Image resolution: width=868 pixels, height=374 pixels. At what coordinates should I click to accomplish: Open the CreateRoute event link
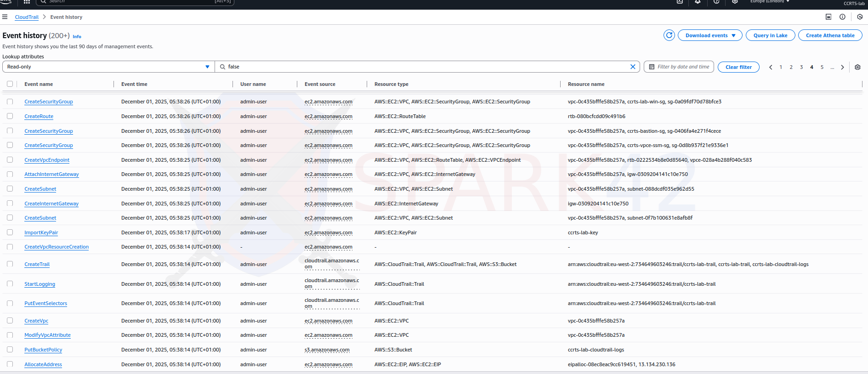click(39, 116)
